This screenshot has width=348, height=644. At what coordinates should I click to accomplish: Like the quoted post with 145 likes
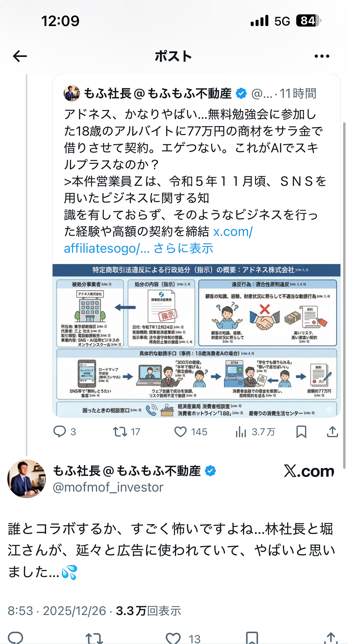click(x=180, y=432)
